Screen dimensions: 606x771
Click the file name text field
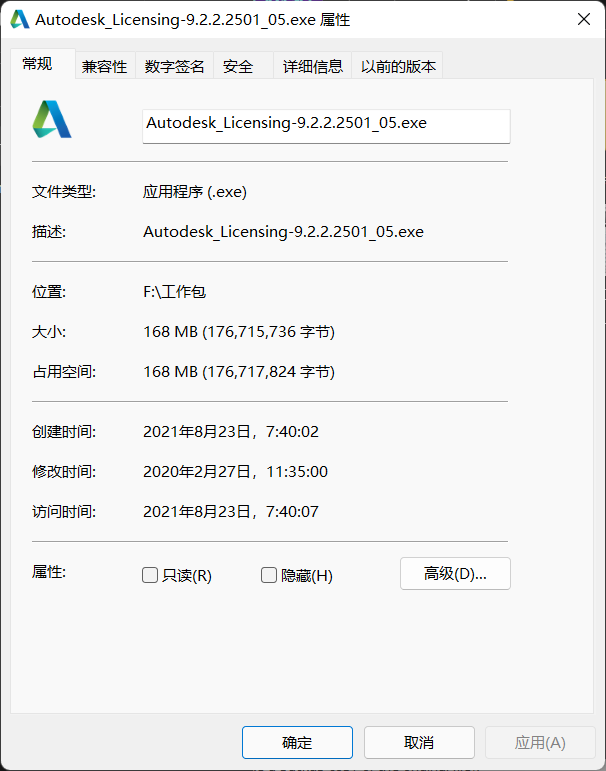tap(326, 125)
